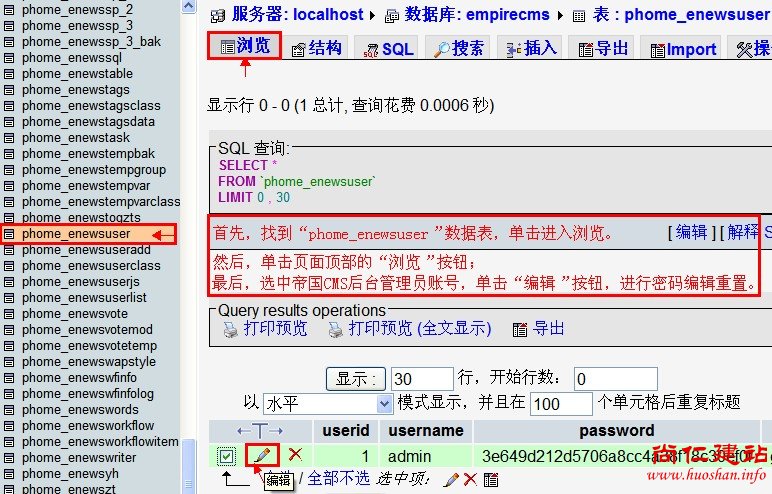This screenshot has width=772, height=494.
Task: Switch to the SQL tab
Action: pyautogui.click(x=387, y=49)
